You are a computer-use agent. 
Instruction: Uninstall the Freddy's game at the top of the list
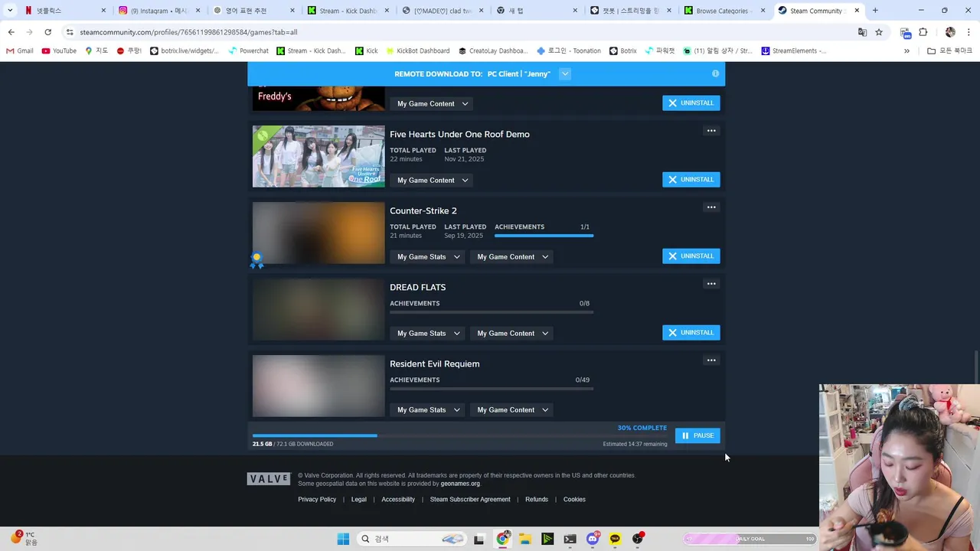(x=691, y=103)
